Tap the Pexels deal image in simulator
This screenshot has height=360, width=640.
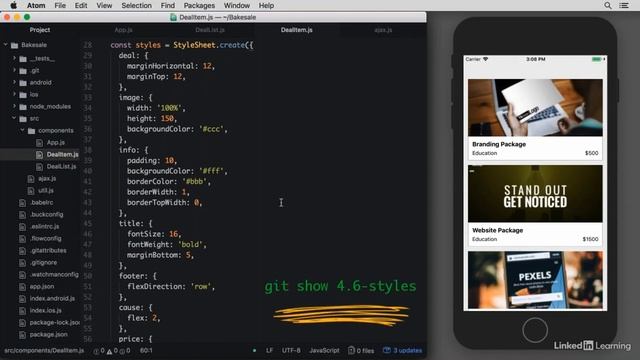coord(535,280)
